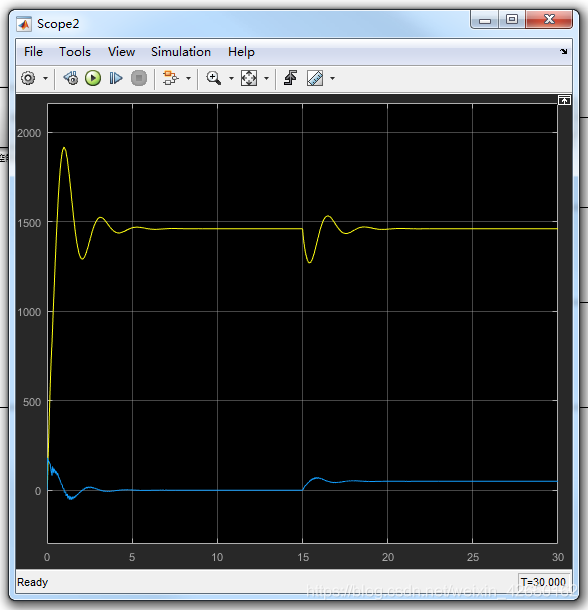Screen dimensions: 588x610
Task: Open the File menu
Action: (33, 52)
